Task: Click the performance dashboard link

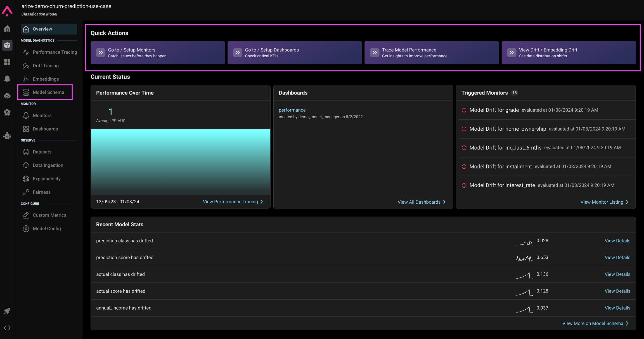Action: coord(292,110)
